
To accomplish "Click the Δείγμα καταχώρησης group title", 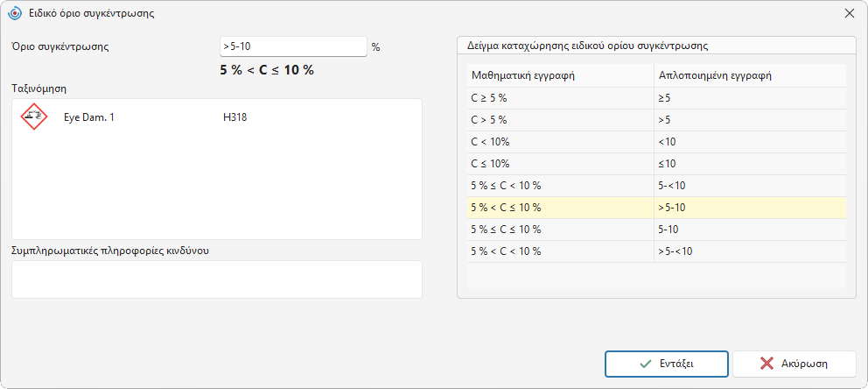I will point(588,46).
